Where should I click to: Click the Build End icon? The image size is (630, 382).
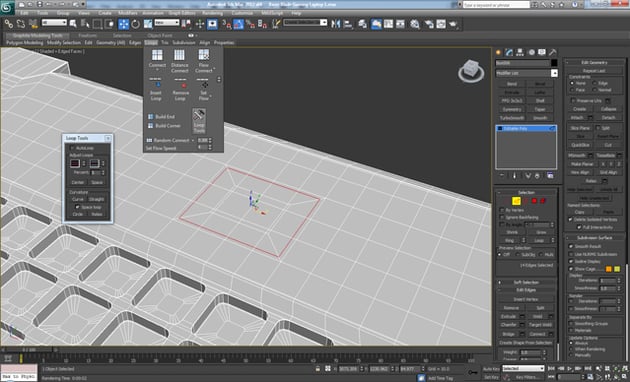coord(151,116)
